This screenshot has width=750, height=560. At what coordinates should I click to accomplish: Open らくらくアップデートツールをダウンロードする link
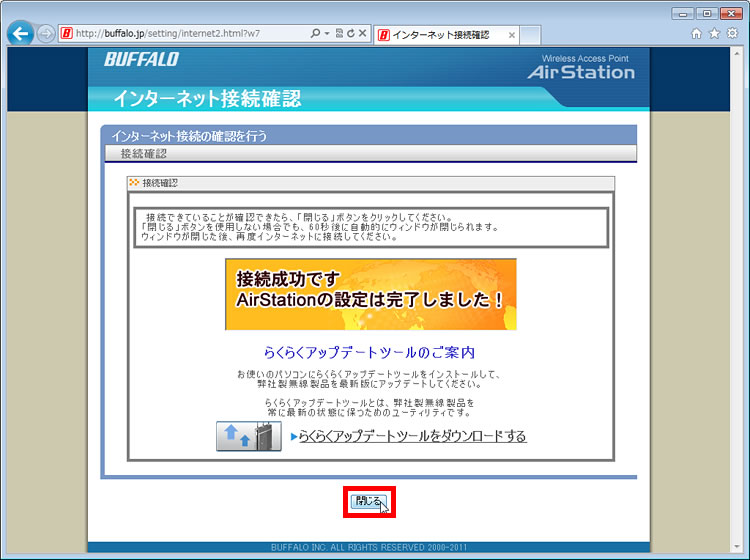(412, 436)
